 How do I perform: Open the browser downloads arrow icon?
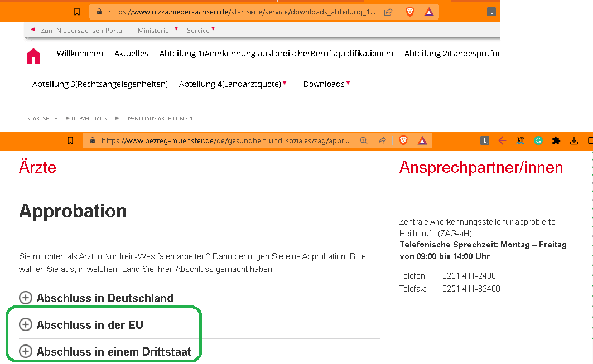coord(573,140)
